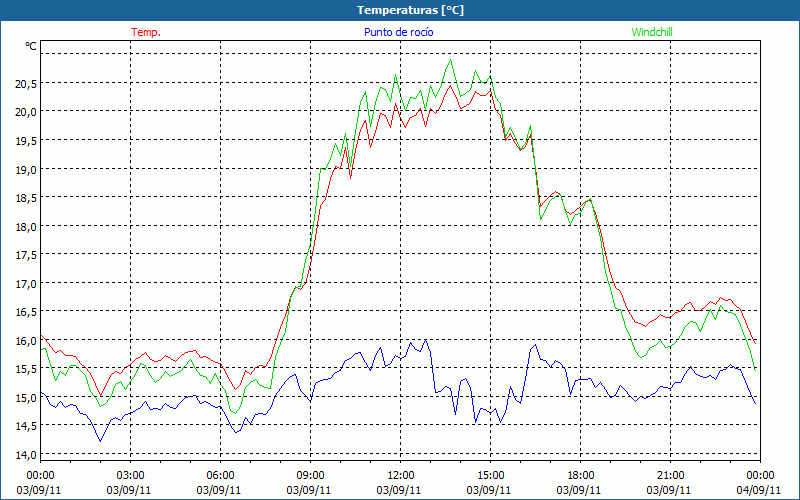This screenshot has height=500, width=800.
Task: Click the '17,5' y-axis value
Action: [26, 255]
